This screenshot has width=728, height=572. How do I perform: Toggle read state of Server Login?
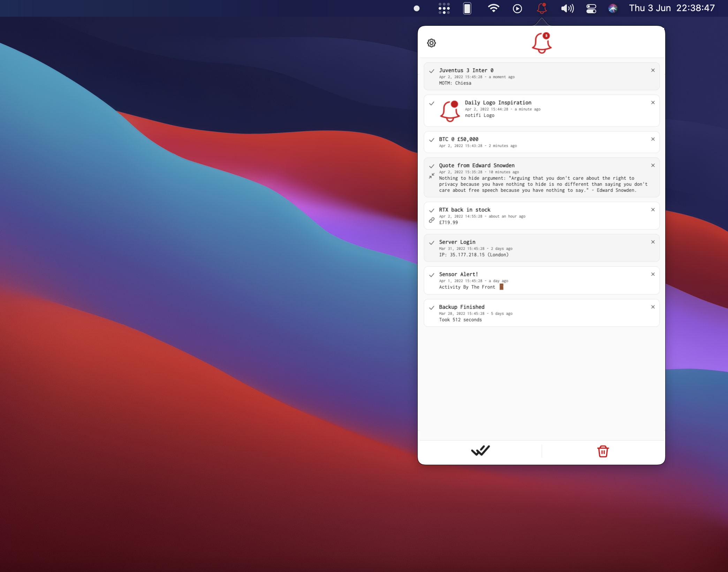tap(432, 242)
